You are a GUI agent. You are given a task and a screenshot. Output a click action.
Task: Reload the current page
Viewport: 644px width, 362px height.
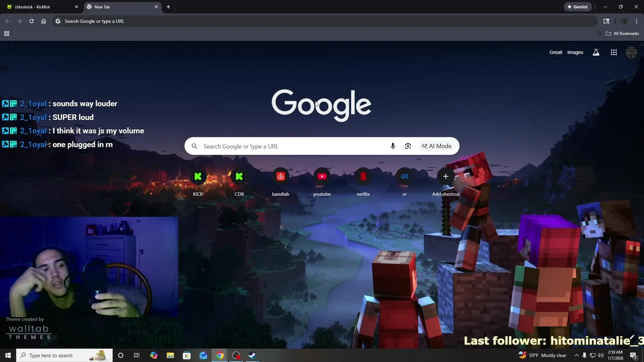coord(31,21)
